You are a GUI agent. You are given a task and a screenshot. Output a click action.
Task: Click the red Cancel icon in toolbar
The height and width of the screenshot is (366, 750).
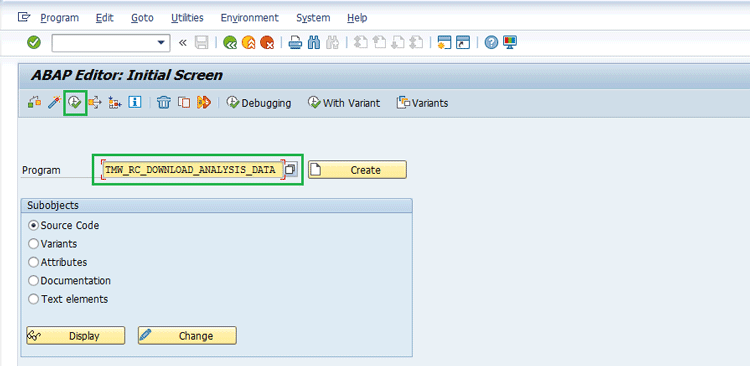click(267, 43)
